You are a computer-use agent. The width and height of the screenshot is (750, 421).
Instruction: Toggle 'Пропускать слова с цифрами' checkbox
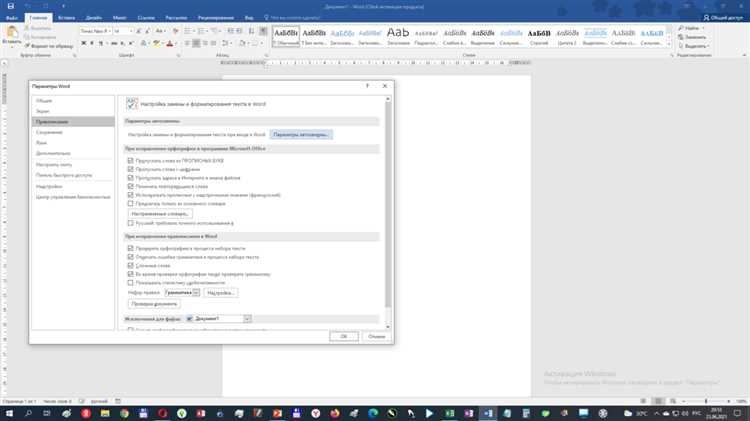click(x=131, y=169)
